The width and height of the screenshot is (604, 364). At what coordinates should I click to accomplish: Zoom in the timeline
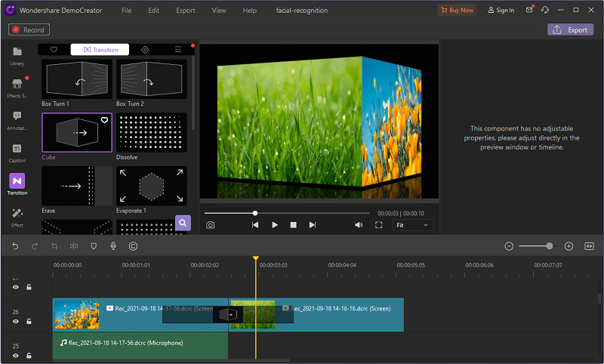[569, 246]
